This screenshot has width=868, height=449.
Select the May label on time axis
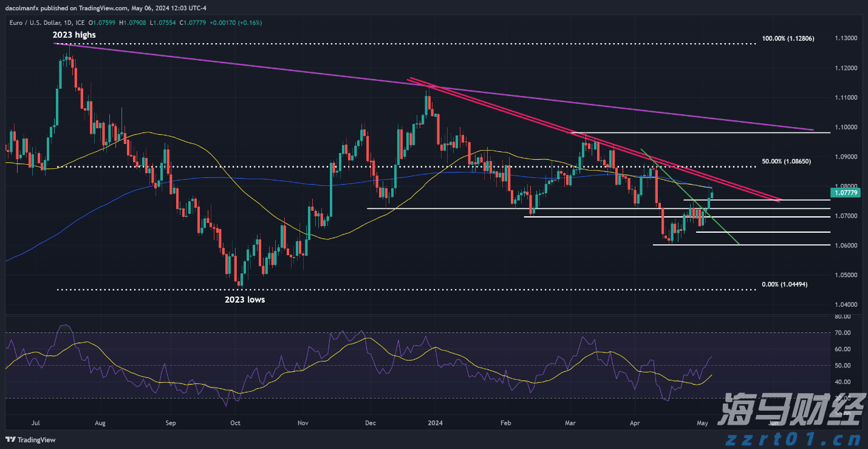point(702,423)
